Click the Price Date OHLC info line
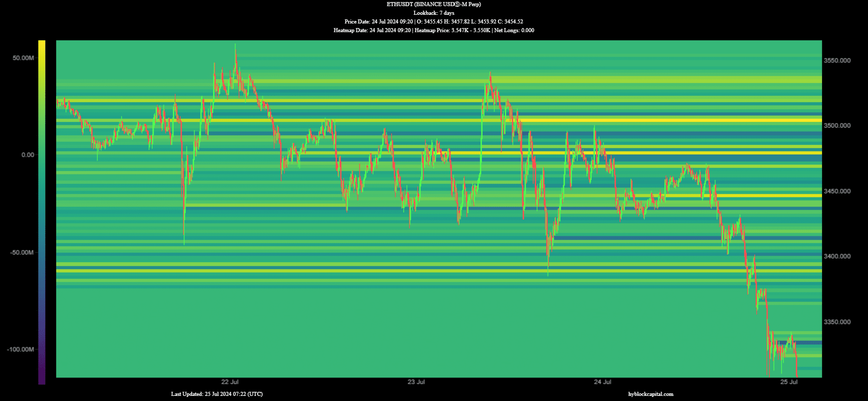The image size is (868, 401). [433, 21]
